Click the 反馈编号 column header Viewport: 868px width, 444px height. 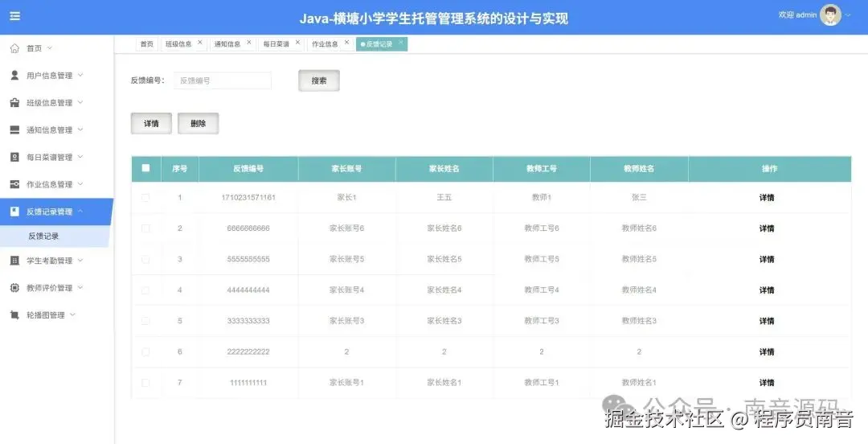(248, 168)
